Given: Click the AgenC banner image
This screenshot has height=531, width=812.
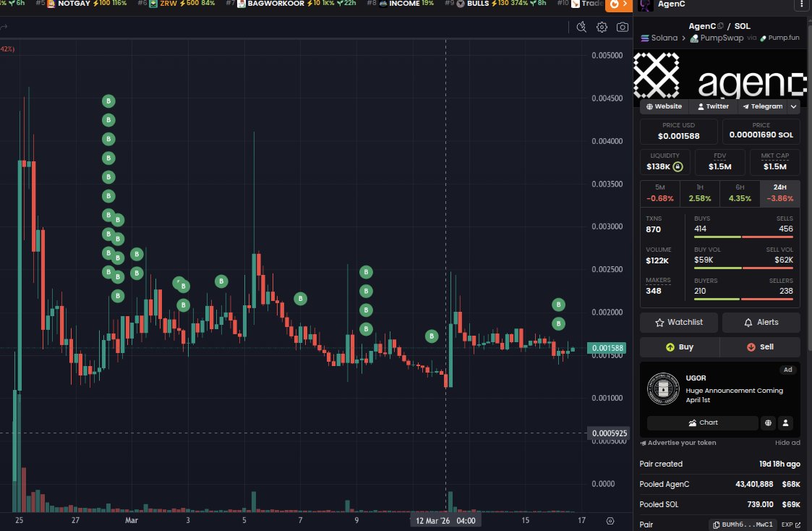Looking at the screenshot, I should pos(720,75).
